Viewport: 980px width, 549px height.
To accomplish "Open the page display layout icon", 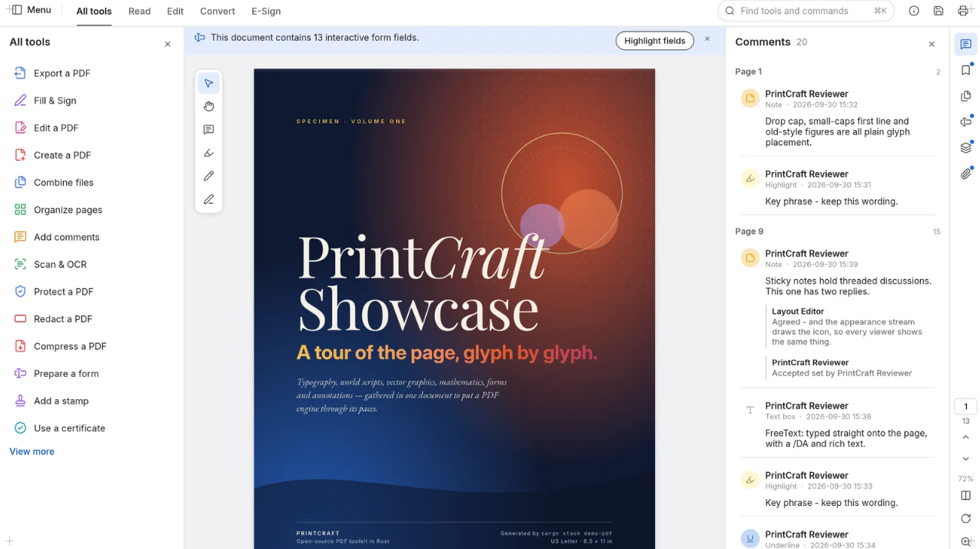I will [x=965, y=495].
